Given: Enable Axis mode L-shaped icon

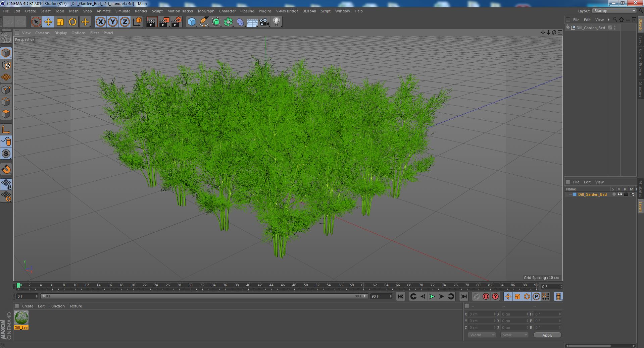Looking at the screenshot, I should pyautogui.click(x=6, y=129).
